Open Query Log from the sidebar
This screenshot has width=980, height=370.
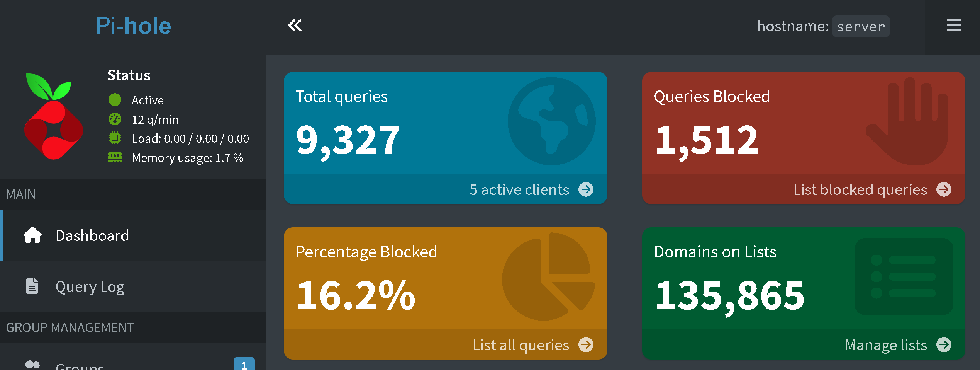tap(133, 286)
